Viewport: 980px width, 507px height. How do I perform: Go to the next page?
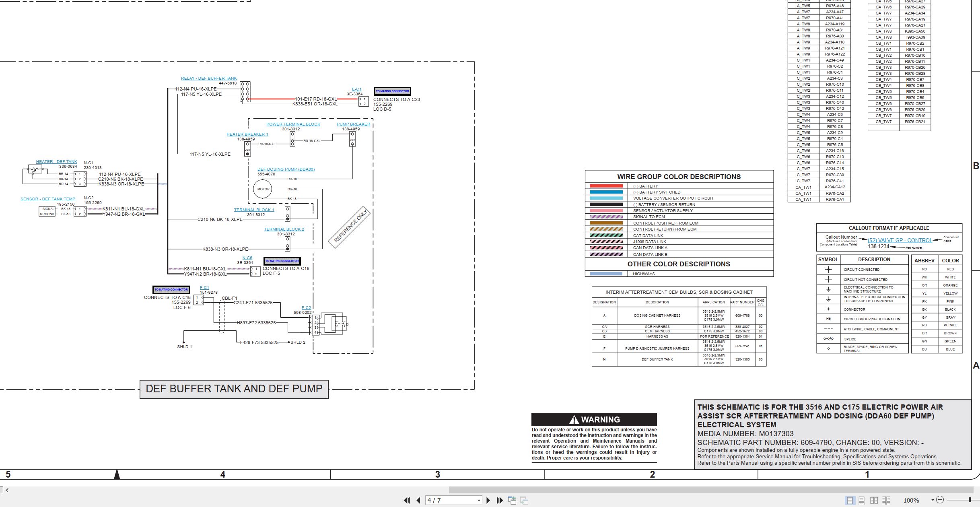tap(488, 500)
